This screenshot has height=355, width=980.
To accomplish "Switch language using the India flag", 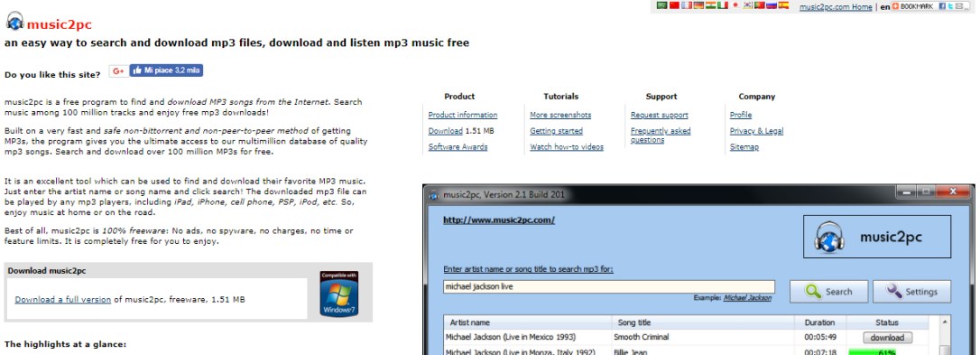I will [710, 5].
